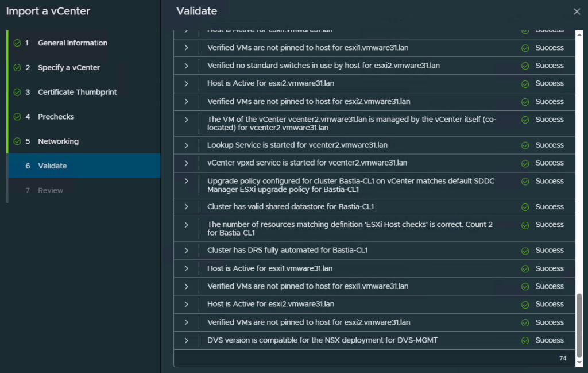Expand the vCenter vpxd service started row
The image size is (588, 373).
[187, 163]
